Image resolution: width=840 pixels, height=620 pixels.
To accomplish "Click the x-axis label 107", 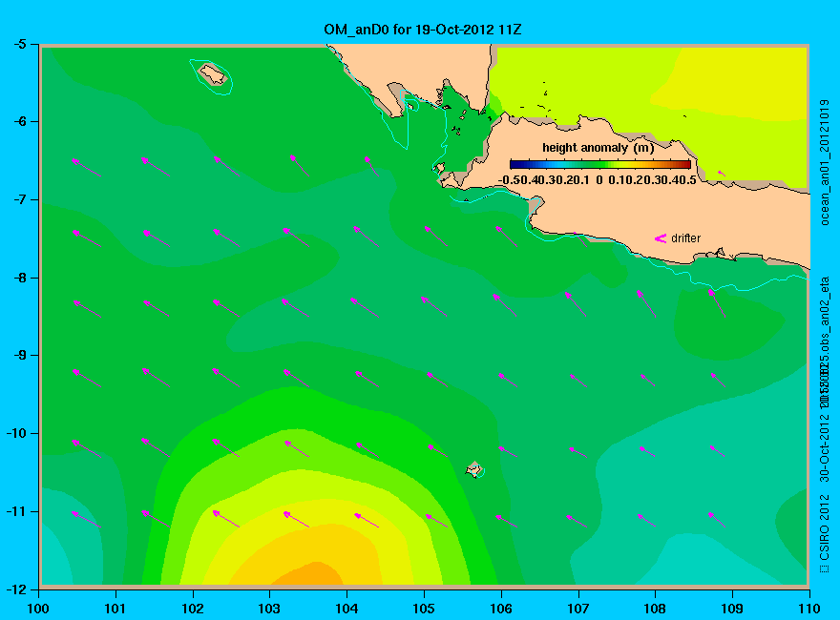I will tap(578, 609).
